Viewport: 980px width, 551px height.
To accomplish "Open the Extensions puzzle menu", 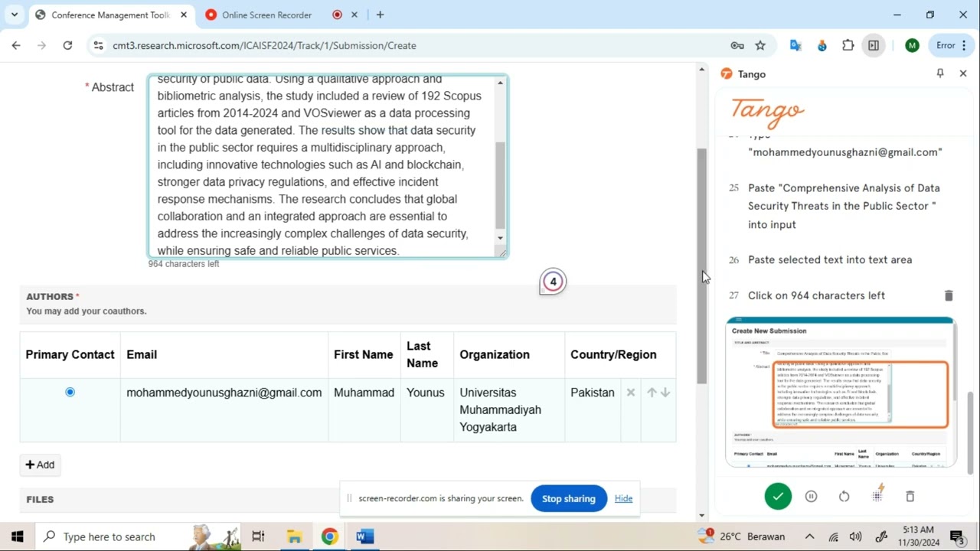I will 848,45.
